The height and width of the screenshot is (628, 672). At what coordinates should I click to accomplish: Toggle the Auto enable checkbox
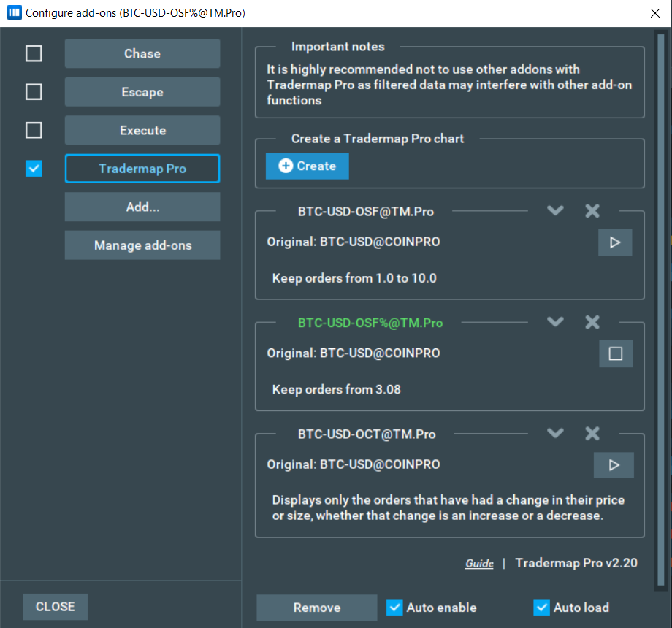coord(395,608)
